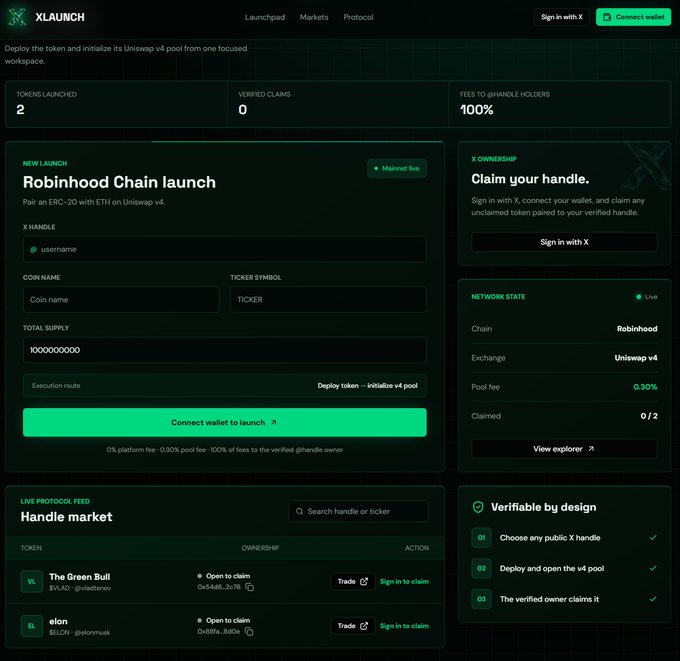Image resolution: width=680 pixels, height=661 pixels.
Task: Click 'The Green Bull' token name
Action: point(79,577)
